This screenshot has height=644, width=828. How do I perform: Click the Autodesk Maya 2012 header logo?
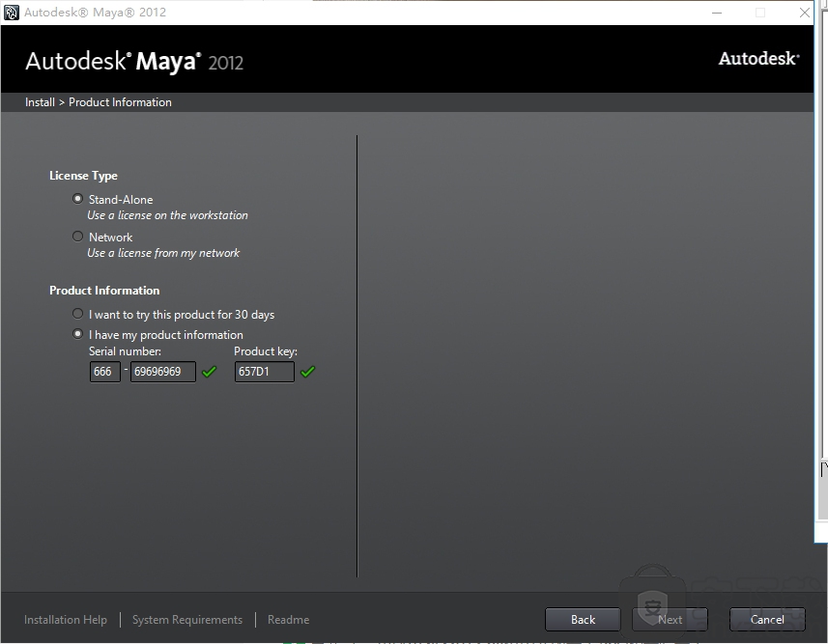134,62
